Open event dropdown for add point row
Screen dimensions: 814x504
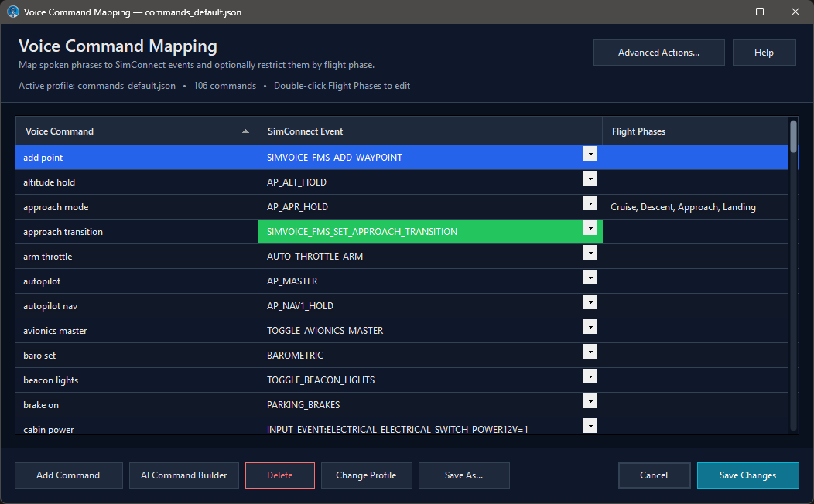point(590,154)
